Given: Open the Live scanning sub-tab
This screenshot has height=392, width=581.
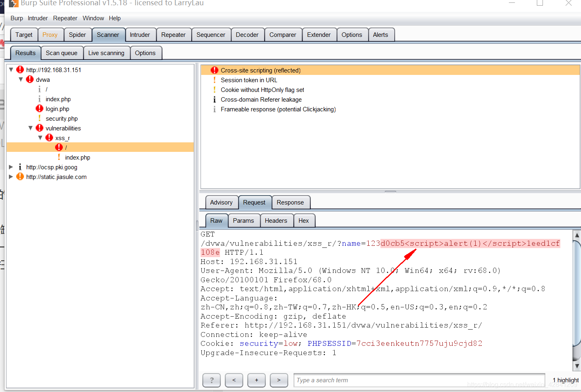Looking at the screenshot, I should (107, 53).
